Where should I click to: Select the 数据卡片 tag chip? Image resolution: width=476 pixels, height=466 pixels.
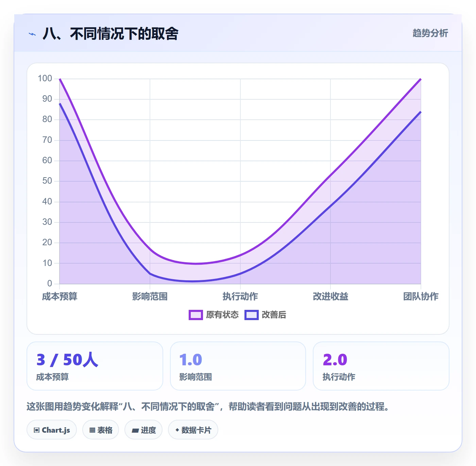click(x=193, y=430)
